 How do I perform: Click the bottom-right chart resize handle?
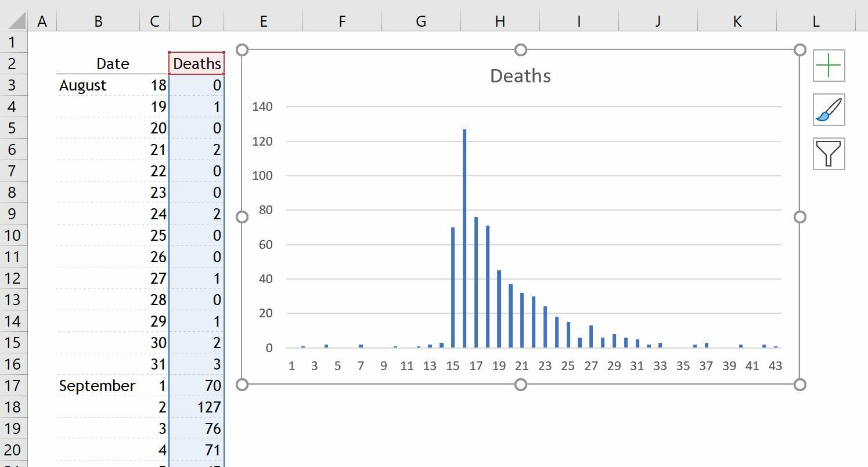point(799,384)
